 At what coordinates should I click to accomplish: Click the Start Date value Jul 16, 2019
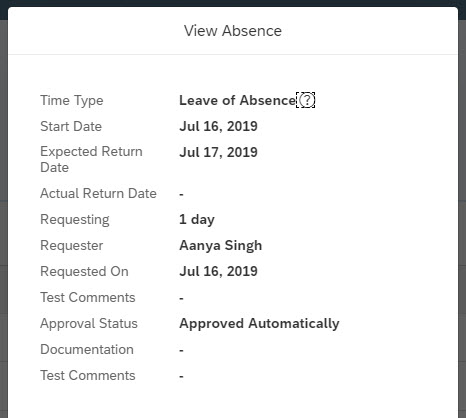pos(218,126)
